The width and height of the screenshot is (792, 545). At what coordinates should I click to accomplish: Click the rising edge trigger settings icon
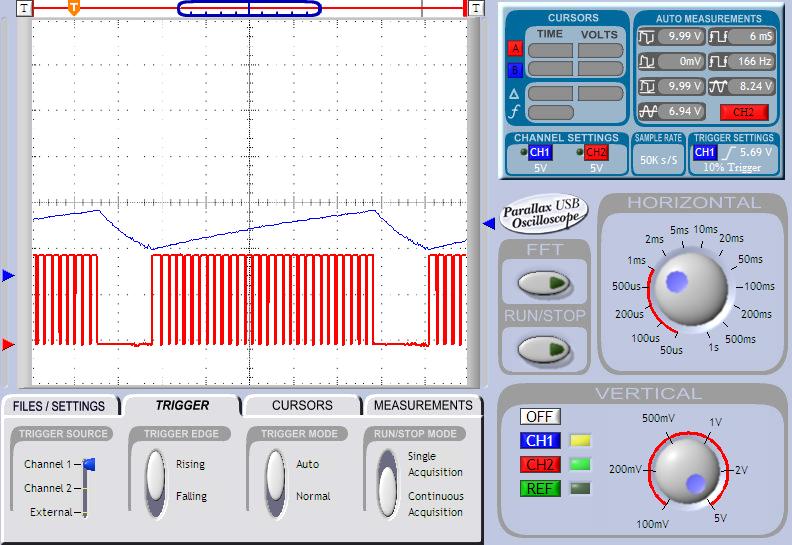pyautogui.click(x=731, y=152)
